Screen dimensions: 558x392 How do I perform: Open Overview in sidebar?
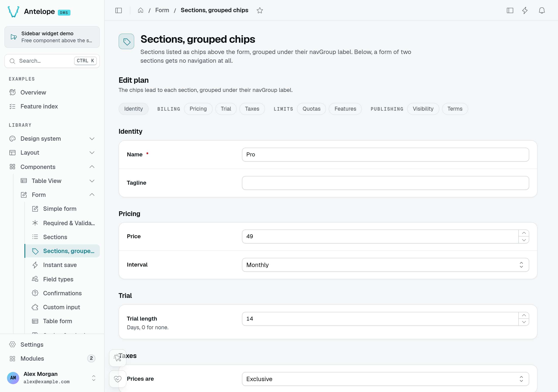point(52,92)
